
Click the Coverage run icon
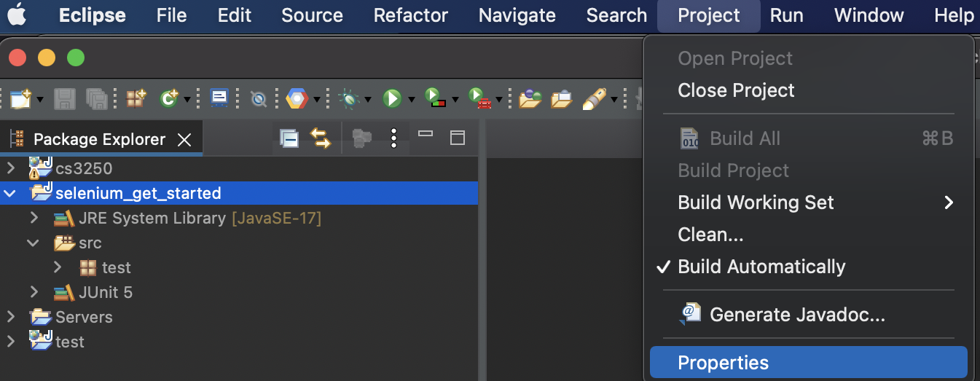435,98
